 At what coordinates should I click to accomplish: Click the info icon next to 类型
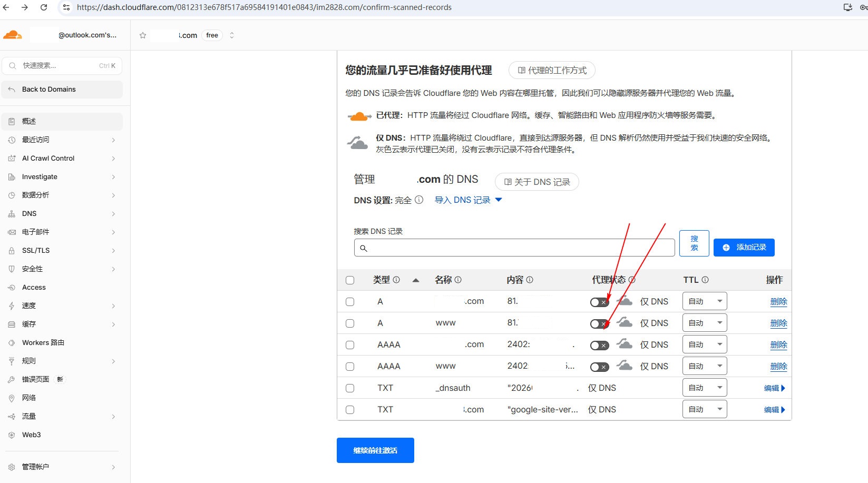396,280
